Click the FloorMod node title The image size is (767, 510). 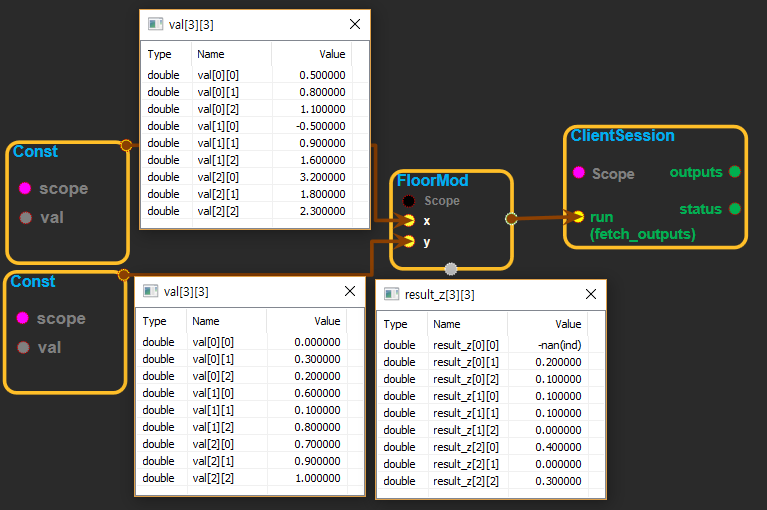tap(432, 181)
